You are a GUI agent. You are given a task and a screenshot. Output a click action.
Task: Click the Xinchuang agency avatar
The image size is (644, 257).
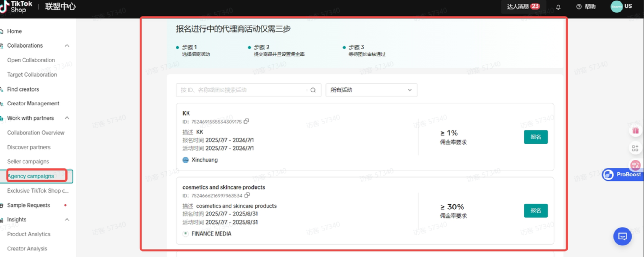click(185, 160)
